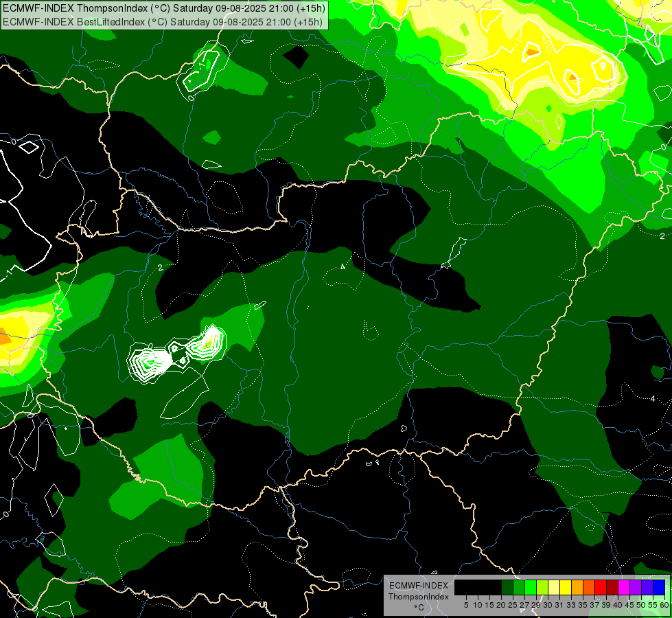Viewport: 672px width, 618px height.
Task: Click the legend title ECMWF-INDEX
Action: [x=419, y=586]
